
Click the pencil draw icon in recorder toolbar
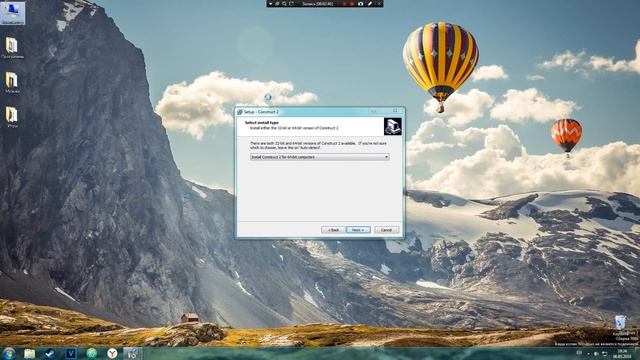tap(370, 4)
